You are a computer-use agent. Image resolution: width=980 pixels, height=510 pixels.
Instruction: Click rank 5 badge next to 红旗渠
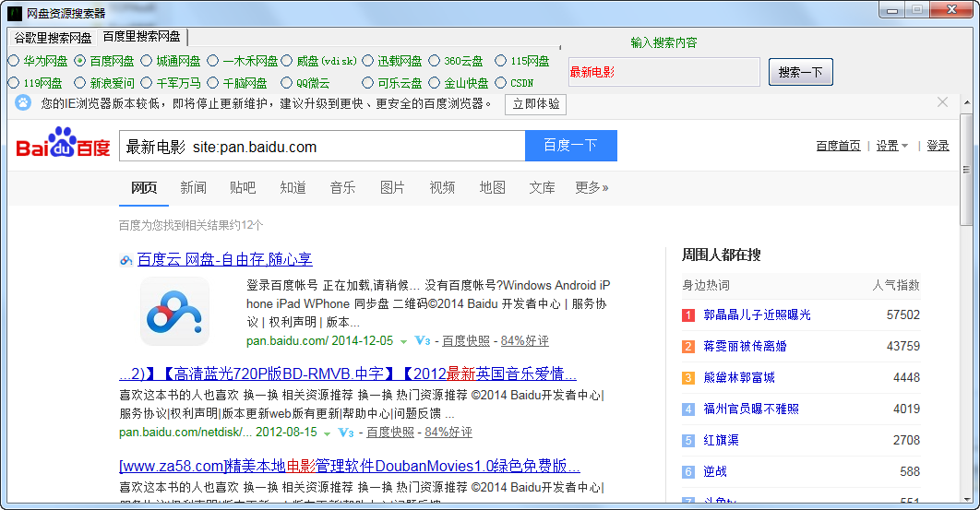[688, 440]
